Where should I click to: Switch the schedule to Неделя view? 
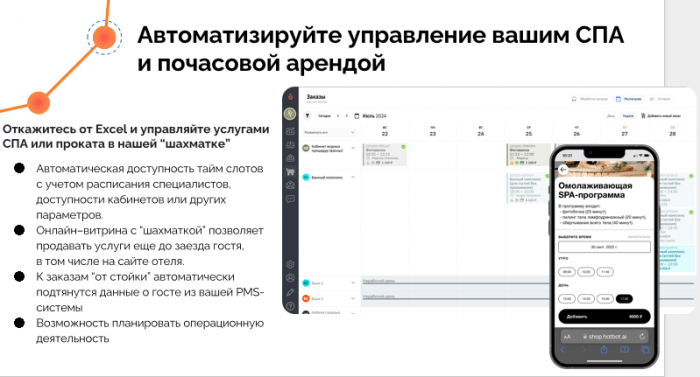(x=628, y=116)
